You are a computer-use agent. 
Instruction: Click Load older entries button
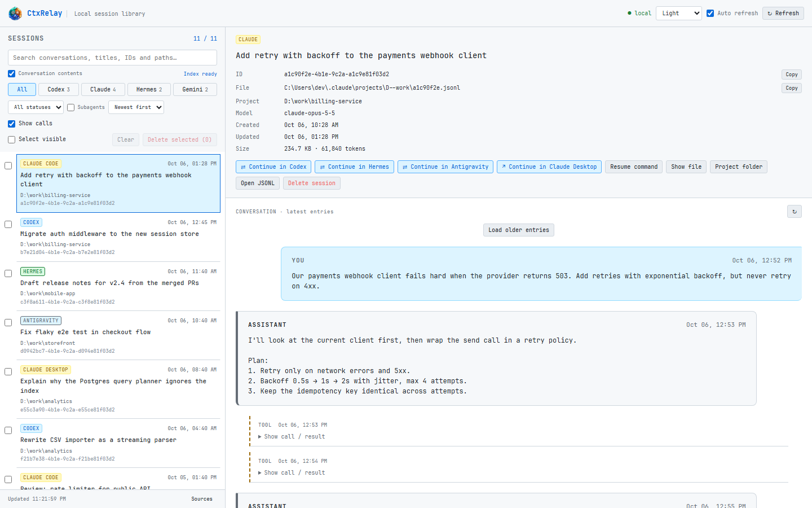pos(519,230)
